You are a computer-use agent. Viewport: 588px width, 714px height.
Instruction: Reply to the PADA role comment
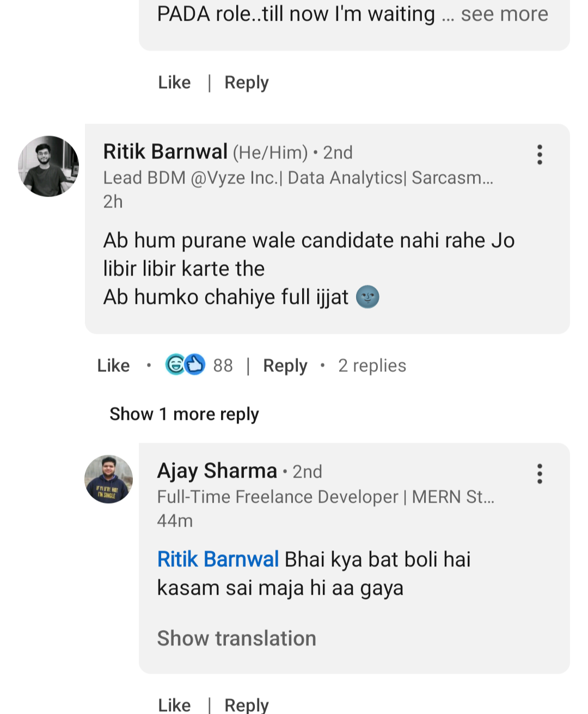[247, 83]
